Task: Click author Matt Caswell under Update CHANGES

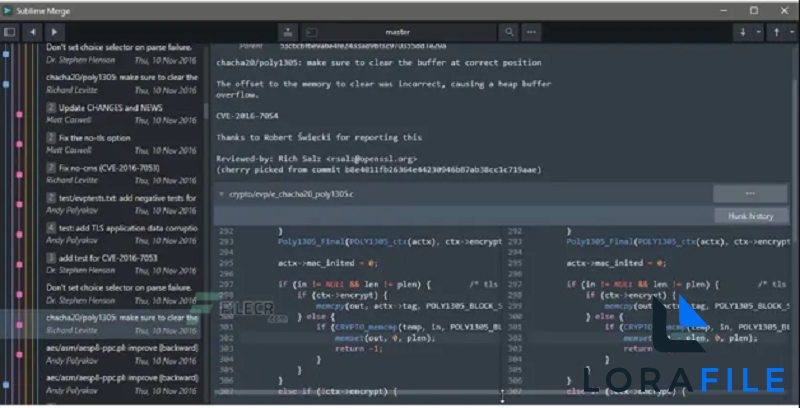Action: (68, 120)
